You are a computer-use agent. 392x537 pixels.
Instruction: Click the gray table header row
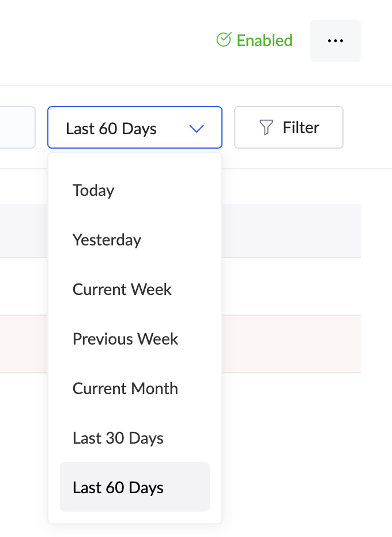[x=291, y=230]
